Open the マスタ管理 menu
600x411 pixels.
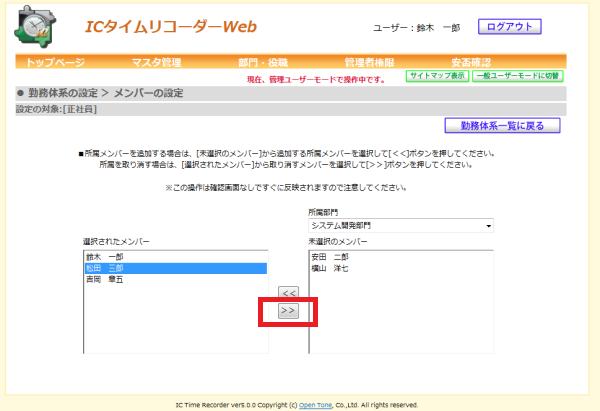point(156,62)
